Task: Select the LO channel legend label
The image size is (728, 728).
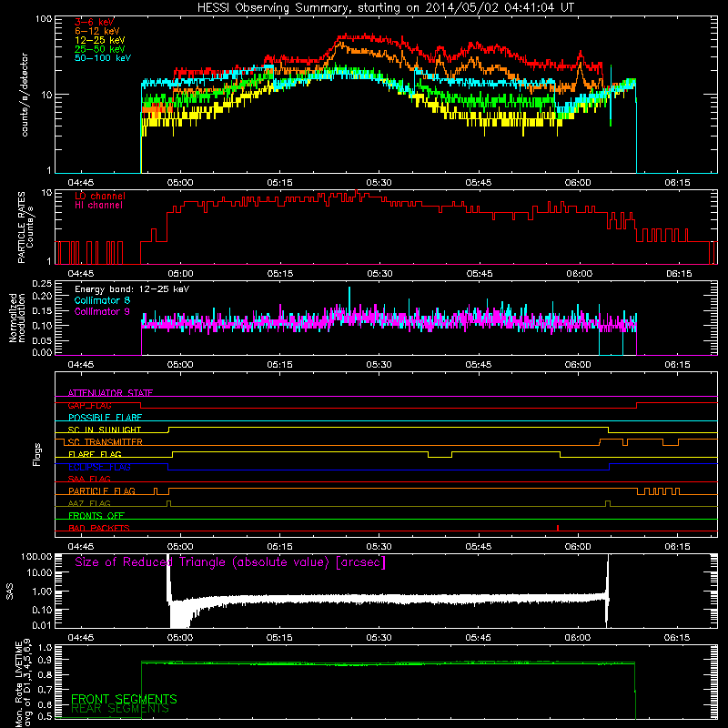Action: [100, 196]
